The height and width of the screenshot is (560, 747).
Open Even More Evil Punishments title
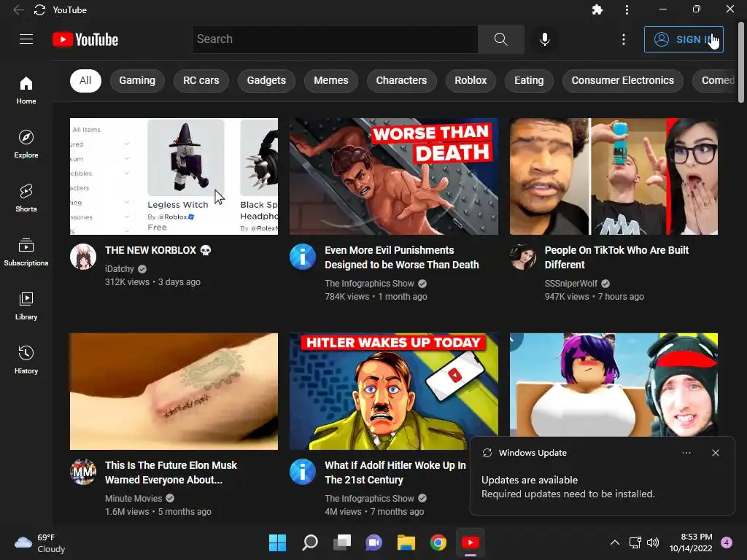402,257
